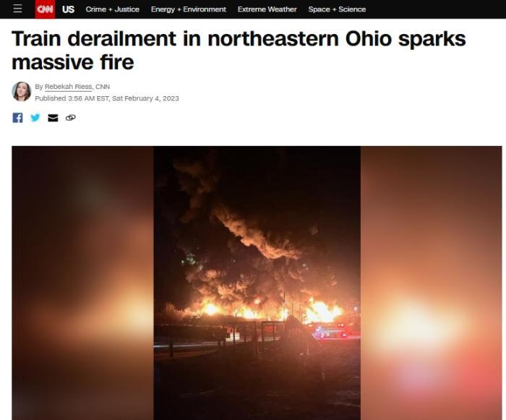Click the train derailment headline

[239, 50]
